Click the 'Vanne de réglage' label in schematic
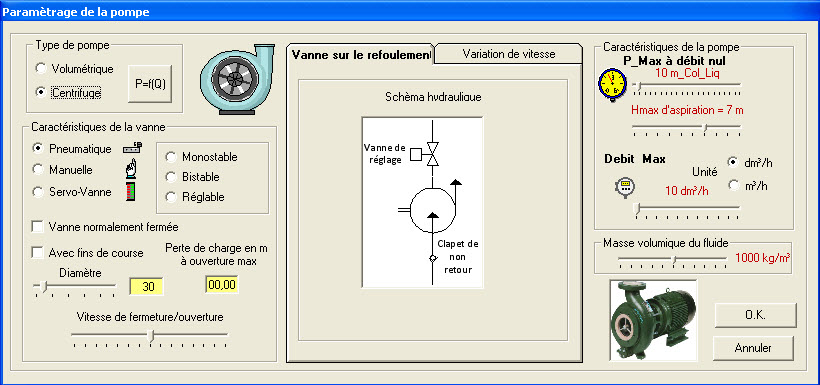Viewport: 820px width, 385px height. pyautogui.click(x=384, y=153)
